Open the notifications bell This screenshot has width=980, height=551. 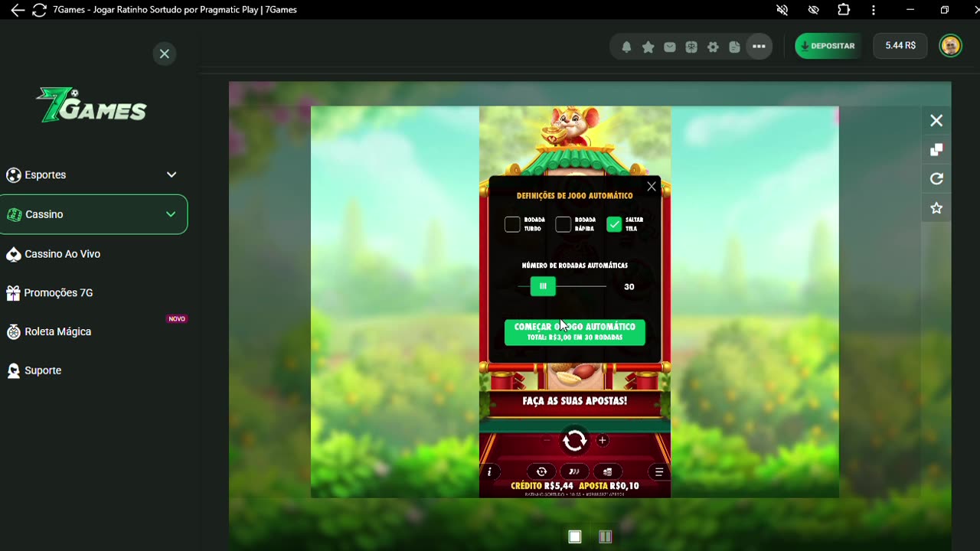pos(626,47)
